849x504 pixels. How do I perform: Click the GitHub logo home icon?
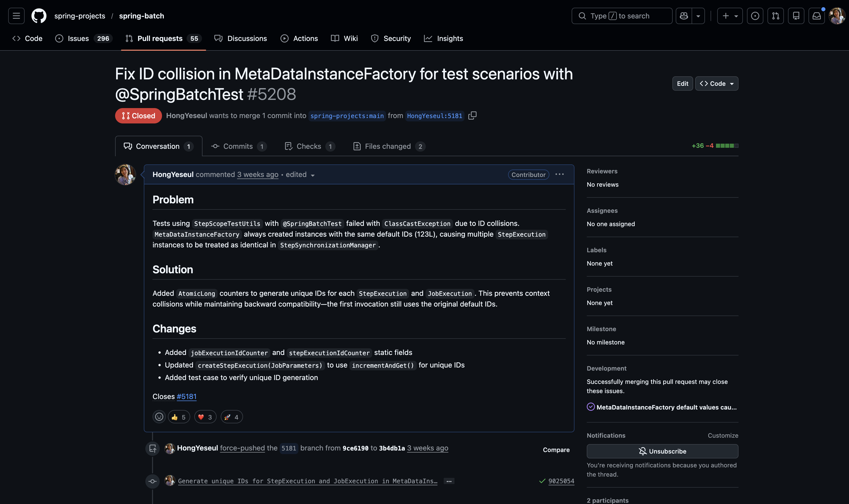pyautogui.click(x=39, y=16)
